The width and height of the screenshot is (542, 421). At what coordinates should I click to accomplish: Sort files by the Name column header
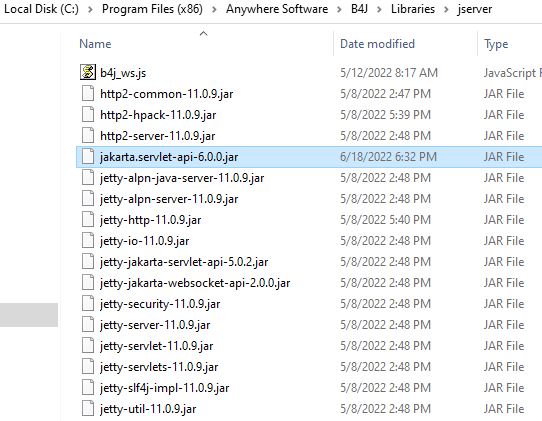[95, 44]
